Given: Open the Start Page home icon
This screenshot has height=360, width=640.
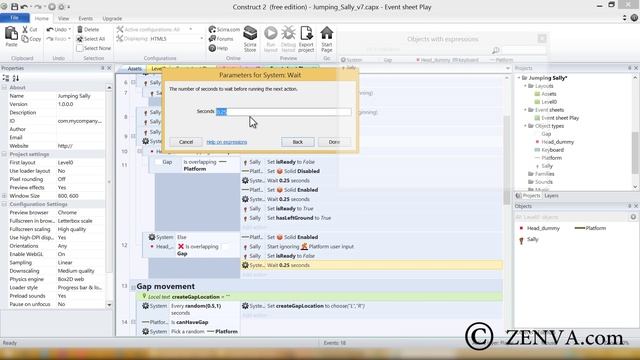Looking at the screenshot, I should [327, 33].
